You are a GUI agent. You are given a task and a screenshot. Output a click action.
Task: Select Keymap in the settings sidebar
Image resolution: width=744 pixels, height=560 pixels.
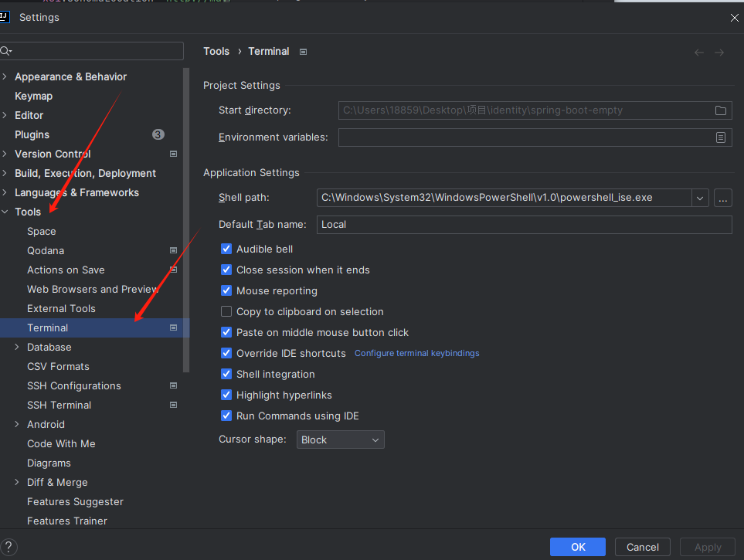coord(33,97)
